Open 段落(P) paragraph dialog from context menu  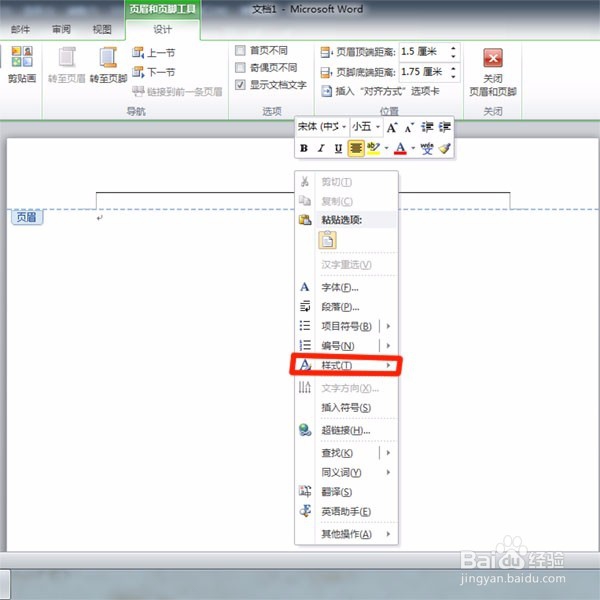(346, 307)
